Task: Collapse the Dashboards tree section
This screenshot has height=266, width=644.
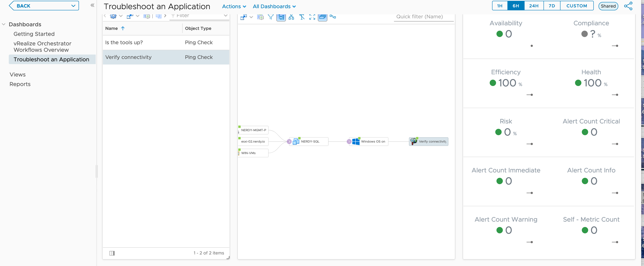Action: pyautogui.click(x=4, y=24)
